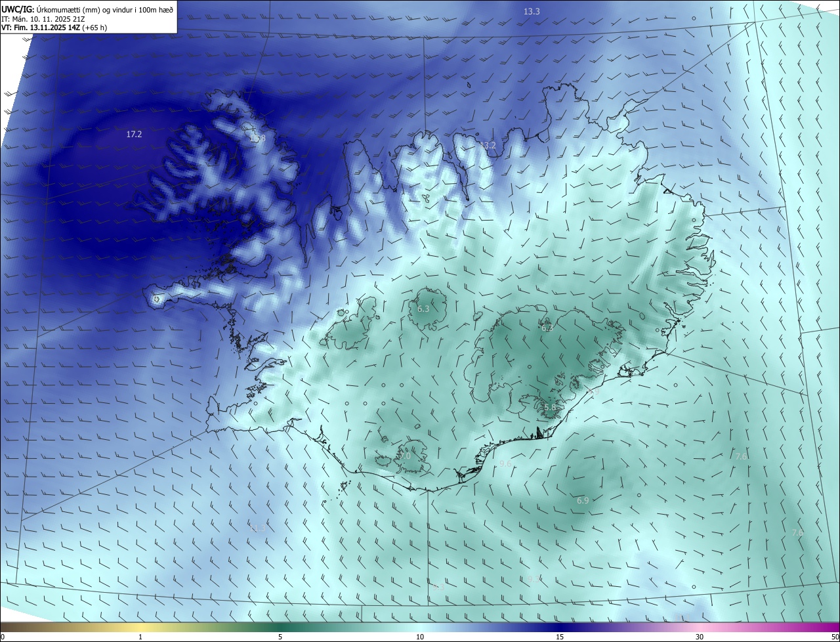This screenshot has width=840, height=642.
Task: Click the colour scale tick label 15
Action: (x=560, y=637)
